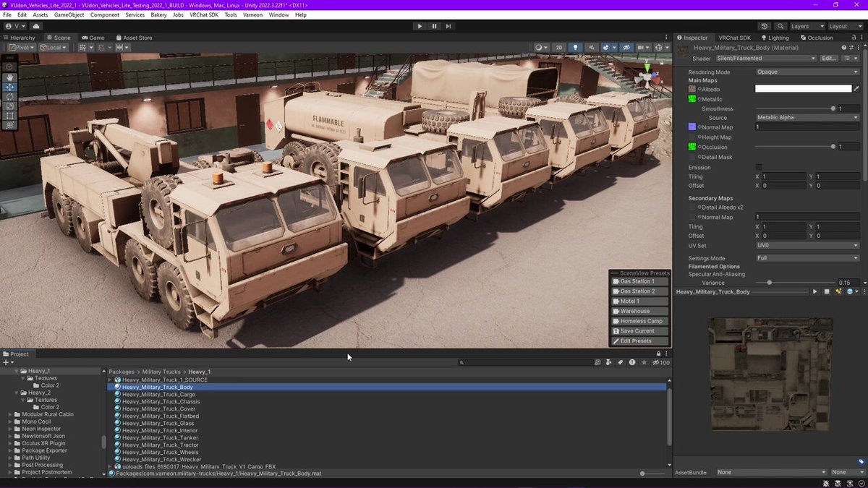The width and height of the screenshot is (868, 488).
Task: Click the Gas Station 1 preset button
Action: [x=639, y=281]
